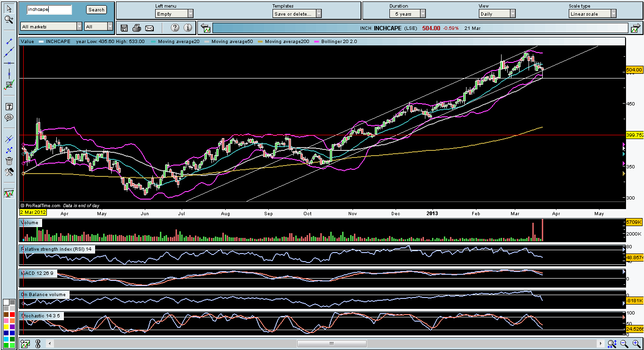The width and height of the screenshot is (644, 350).
Task: Click the 399.752 horizontal line value label
Action: point(634,135)
